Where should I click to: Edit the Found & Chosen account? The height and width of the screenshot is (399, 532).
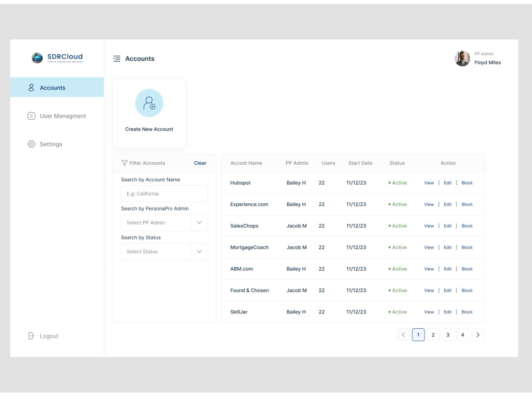pos(447,290)
